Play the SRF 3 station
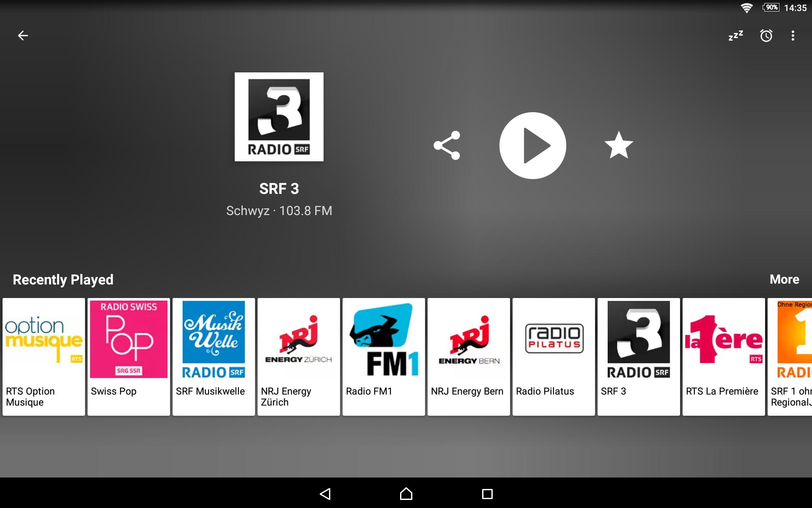This screenshot has width=812, height=508. coord(533,145)
